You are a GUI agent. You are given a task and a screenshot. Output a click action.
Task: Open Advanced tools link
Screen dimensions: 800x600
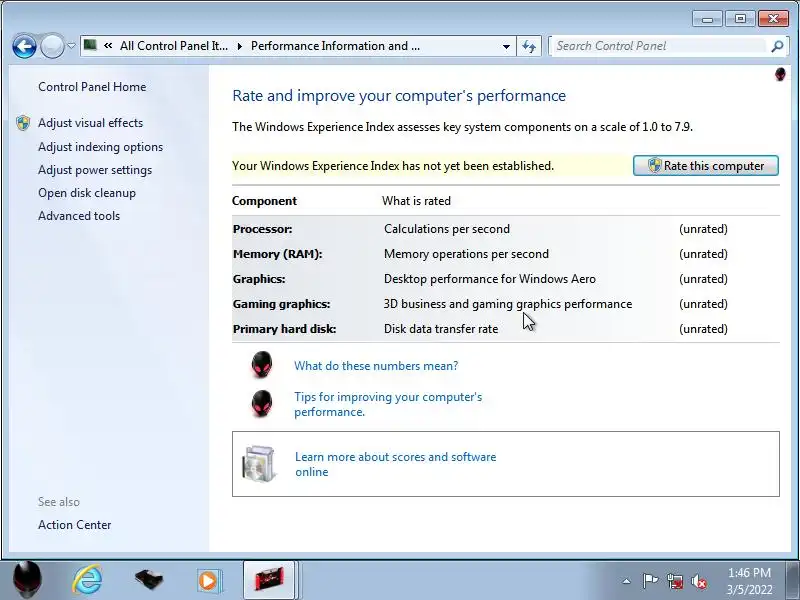click(79, 216)
